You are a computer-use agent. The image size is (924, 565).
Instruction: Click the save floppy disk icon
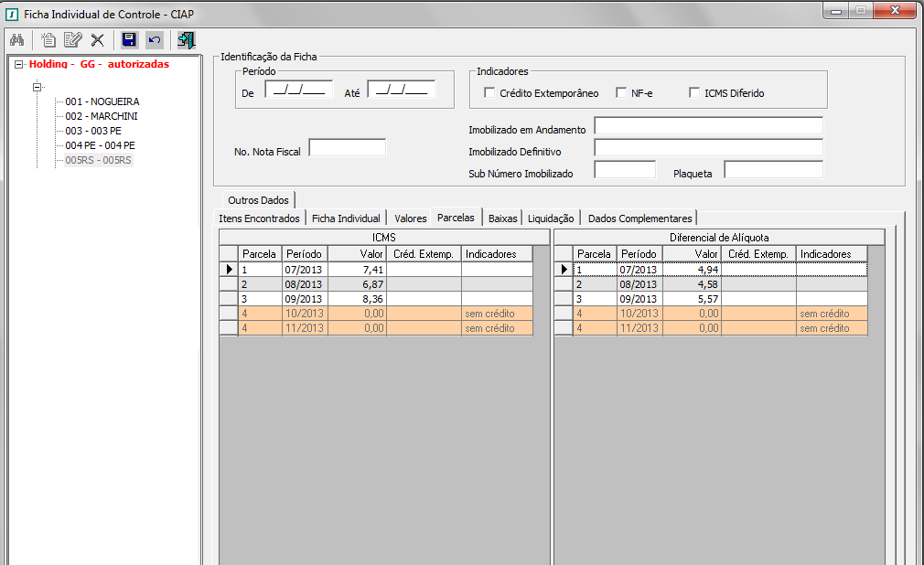click(x=129, y=40)
